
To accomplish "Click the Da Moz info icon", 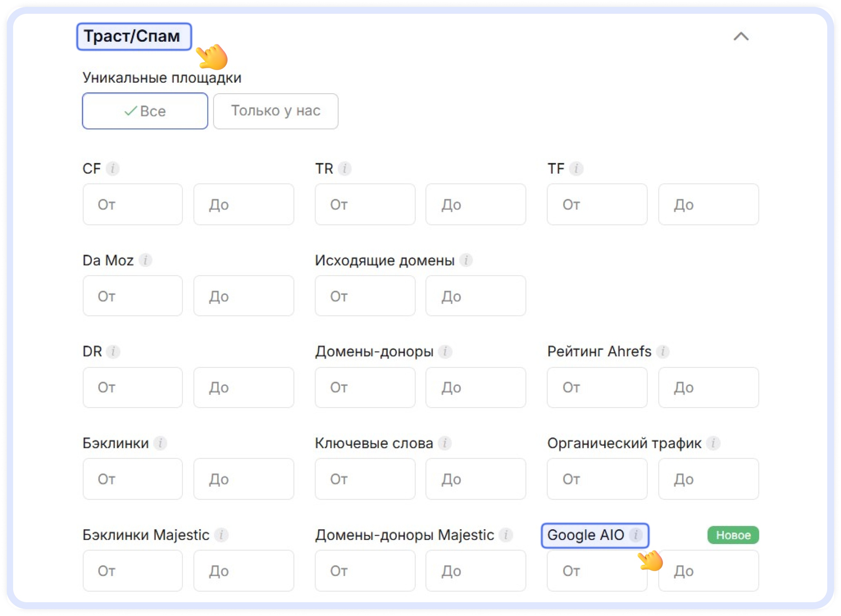I will pyautogui.click(x=145, y=260).
